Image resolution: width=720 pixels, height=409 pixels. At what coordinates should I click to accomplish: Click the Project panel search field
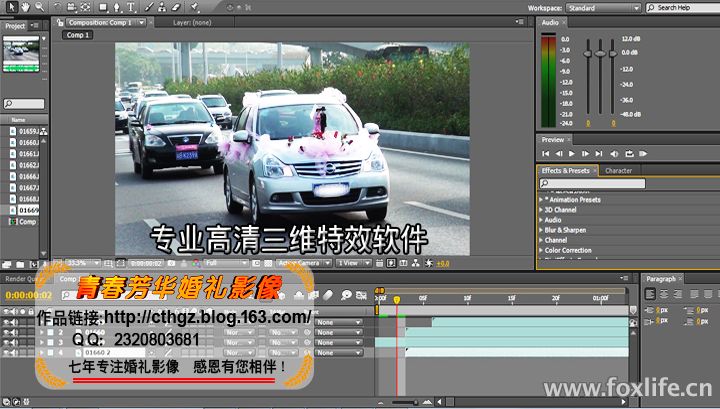24,104
